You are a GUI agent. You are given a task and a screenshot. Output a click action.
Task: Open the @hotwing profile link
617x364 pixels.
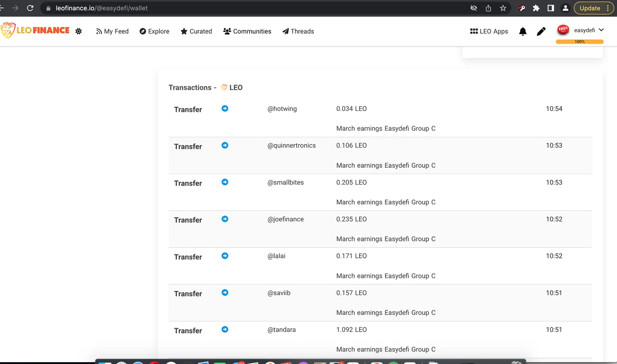click(x=282, y=109)
